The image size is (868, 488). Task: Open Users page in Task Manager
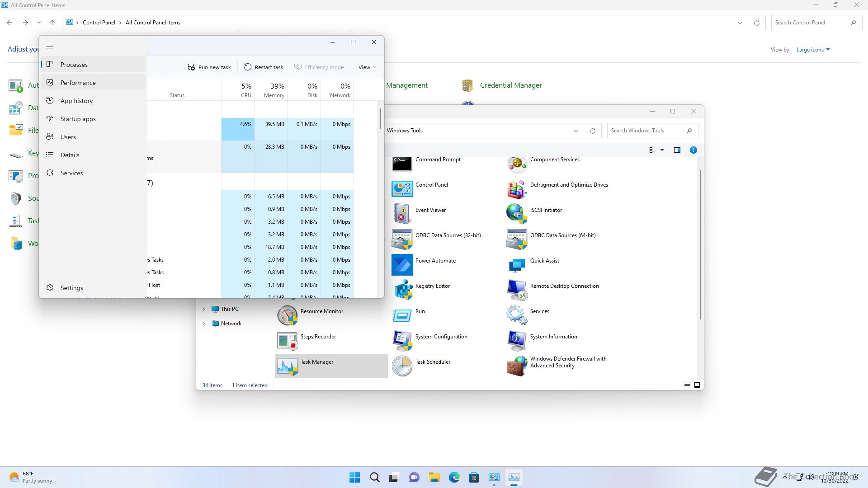point(93,137)
